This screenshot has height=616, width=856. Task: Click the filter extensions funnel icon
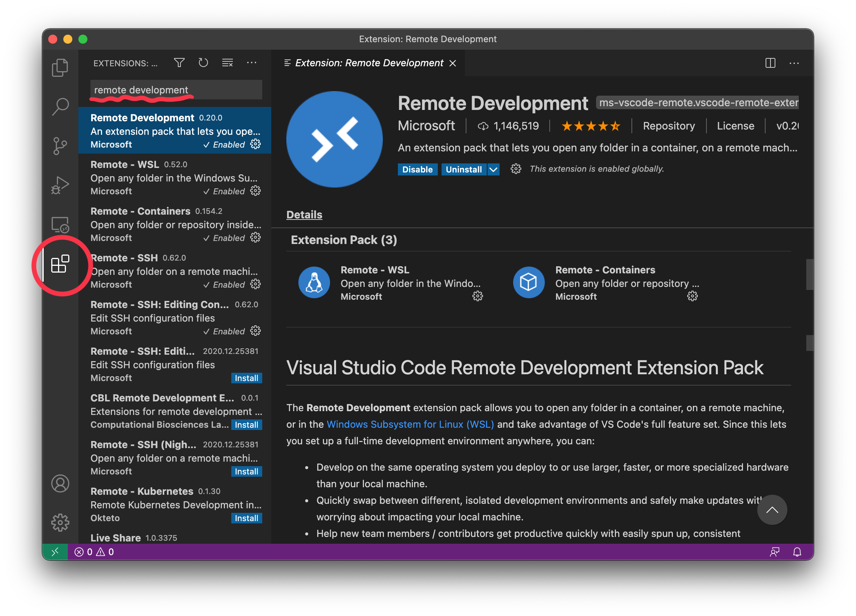[x=179, y=63]
